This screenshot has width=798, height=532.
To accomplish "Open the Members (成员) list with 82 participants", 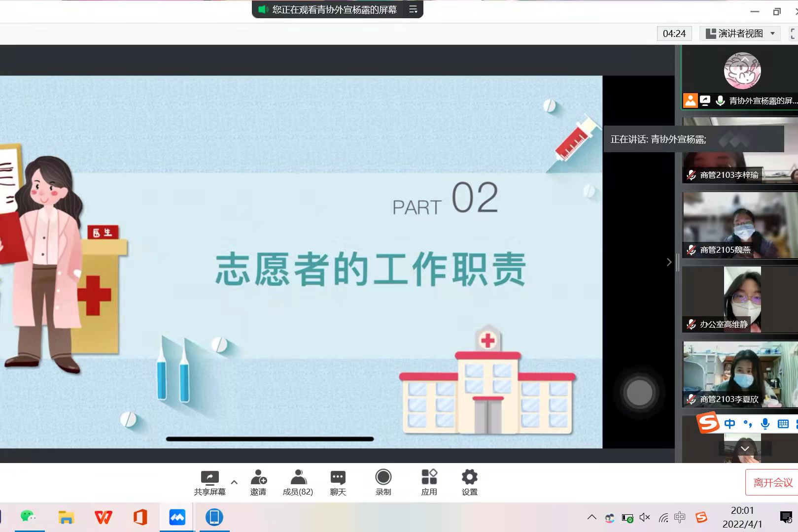I will 298,482.
